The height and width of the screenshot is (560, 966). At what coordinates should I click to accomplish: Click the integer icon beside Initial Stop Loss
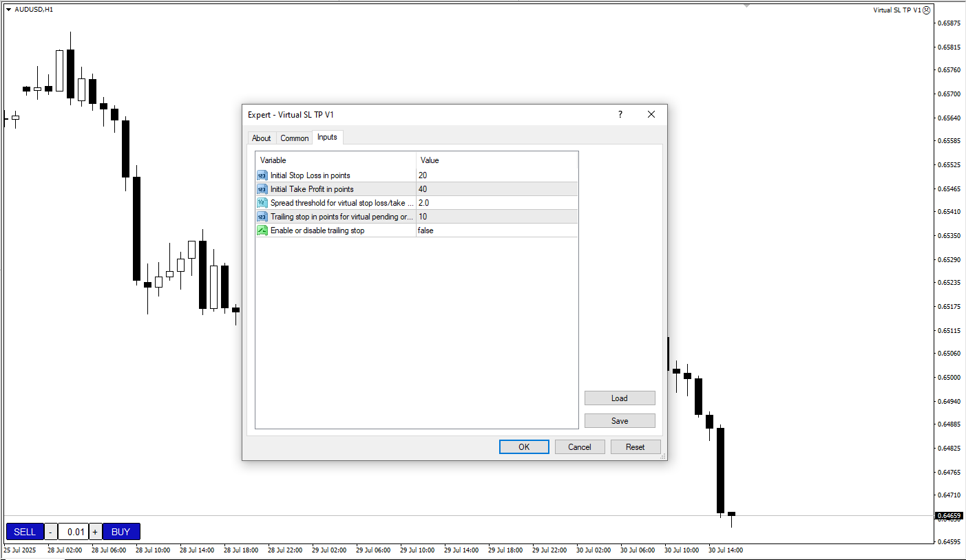tap(262, 175)
